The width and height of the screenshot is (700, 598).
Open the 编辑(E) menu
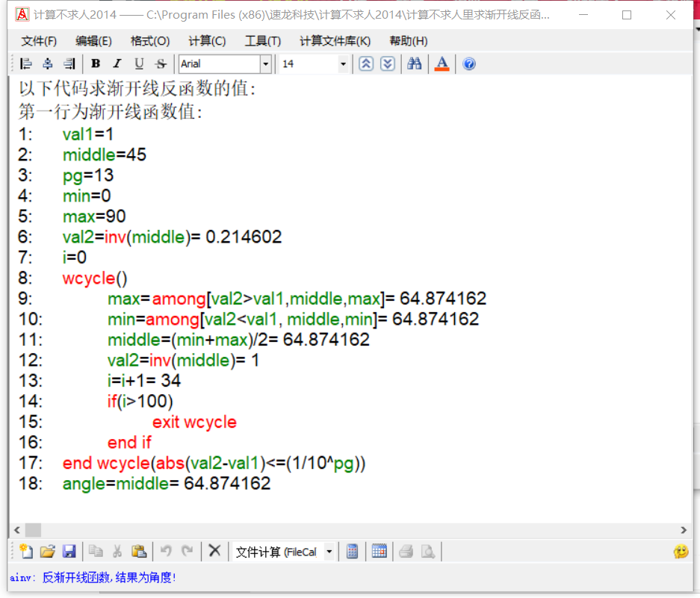point(93,41)
